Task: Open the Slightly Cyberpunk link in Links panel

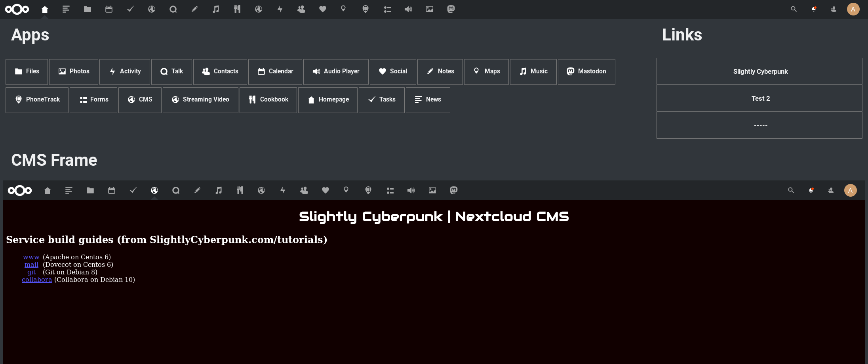Action: coord(759,72)
